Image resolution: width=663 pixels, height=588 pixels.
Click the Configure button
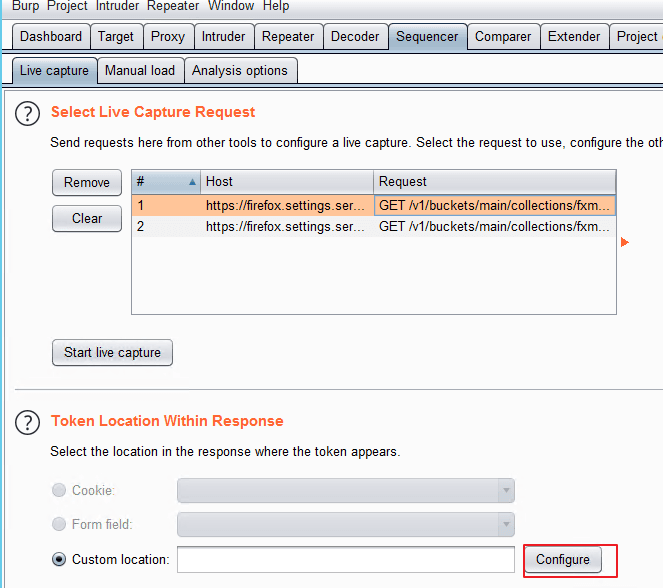563,560
